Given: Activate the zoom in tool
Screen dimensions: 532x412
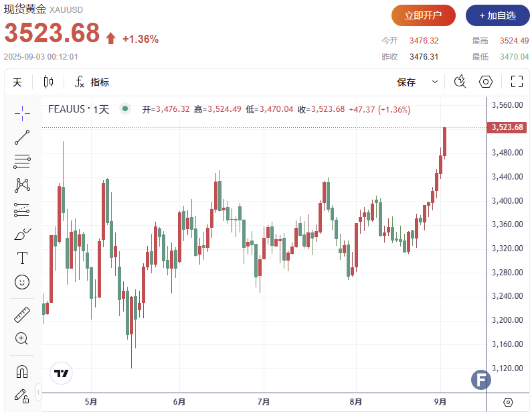Looking at the screenshot, I should coord(22,338).
